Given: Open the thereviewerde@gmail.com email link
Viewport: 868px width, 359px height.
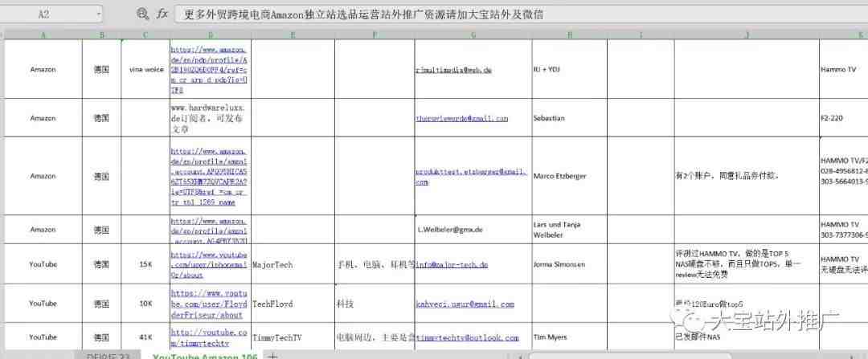Looking at the screenshot, I should [461, 118].
